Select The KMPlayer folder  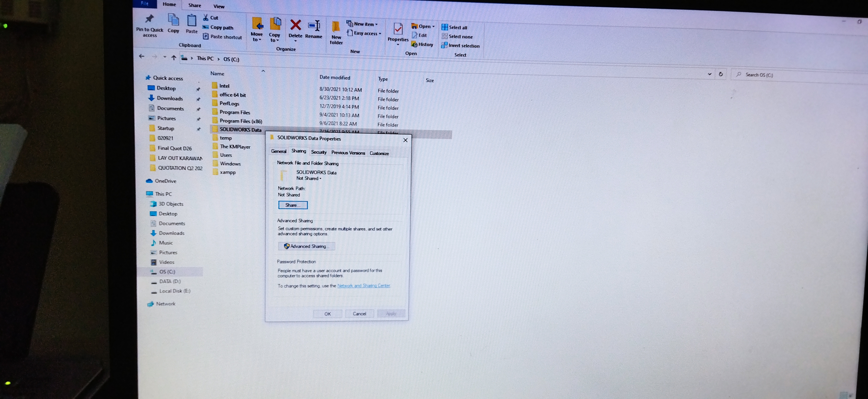click(232, 146)
